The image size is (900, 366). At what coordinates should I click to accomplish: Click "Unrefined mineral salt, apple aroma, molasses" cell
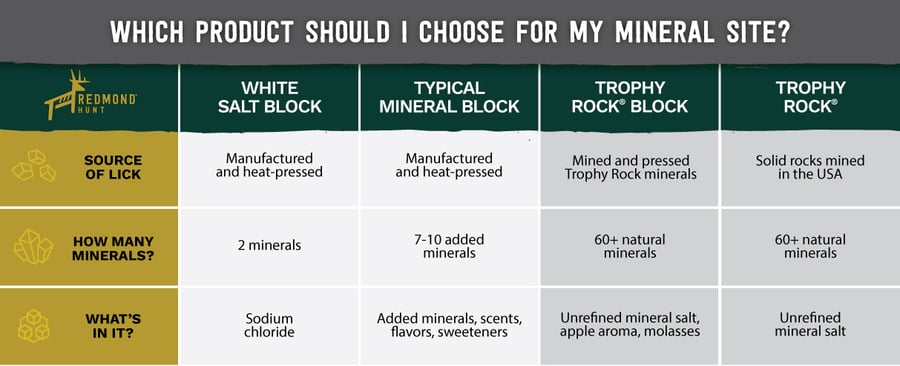630,326
